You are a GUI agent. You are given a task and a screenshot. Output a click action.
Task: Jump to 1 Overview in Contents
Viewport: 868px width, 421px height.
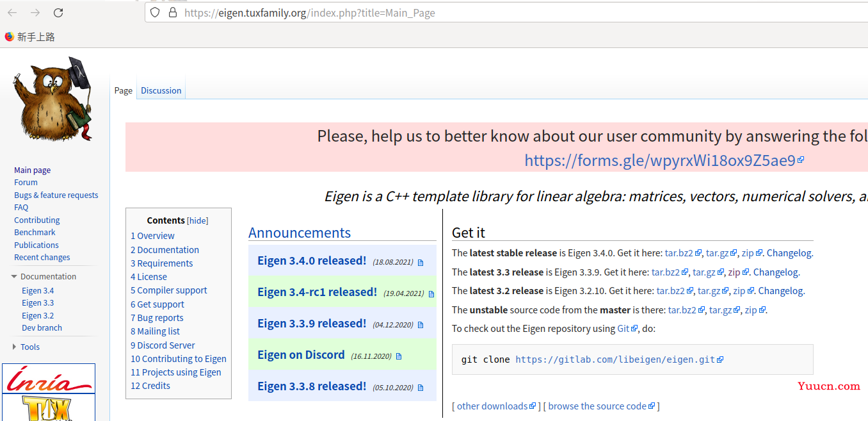click(x=152, y=236)
